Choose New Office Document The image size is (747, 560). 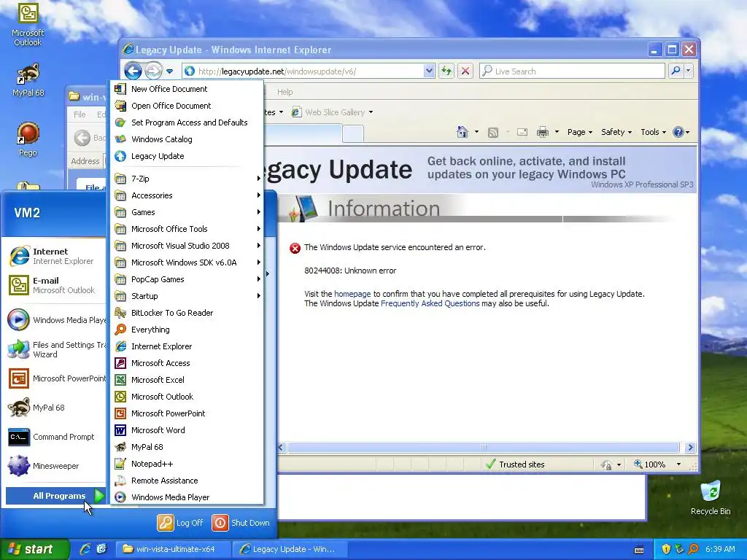[187, 89]
